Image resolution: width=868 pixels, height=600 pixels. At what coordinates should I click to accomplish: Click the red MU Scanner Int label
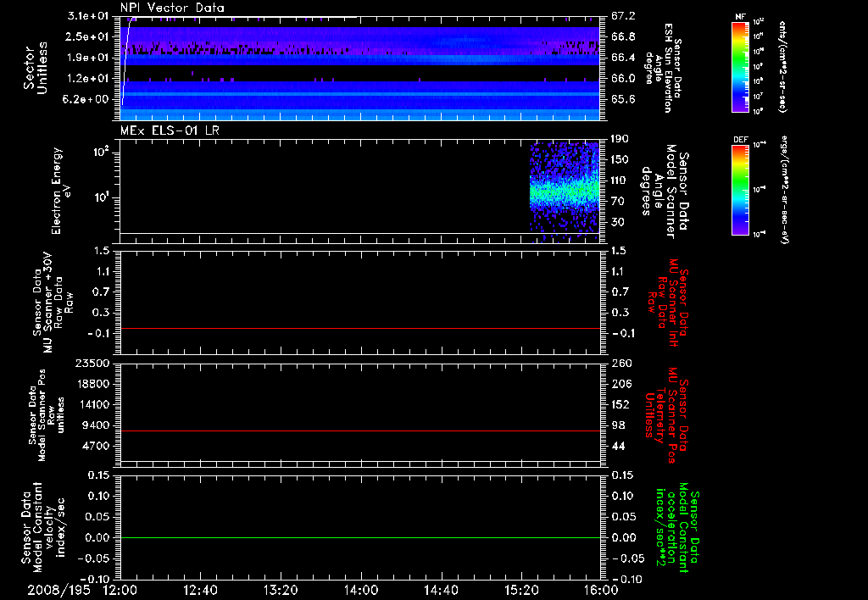(x=668, y=303)
